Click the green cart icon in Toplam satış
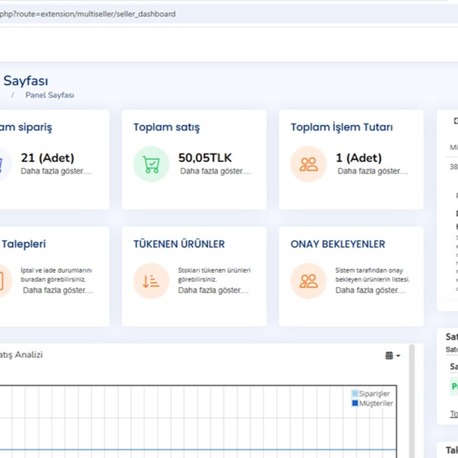This screenshot has width=458, height=458. [151, 164]
